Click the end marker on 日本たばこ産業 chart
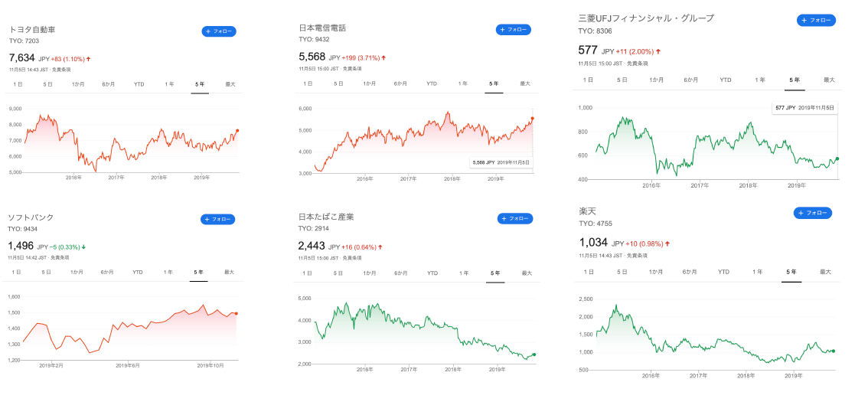The image size is (868, 415). pyautogui.click(x=534, y=355)
